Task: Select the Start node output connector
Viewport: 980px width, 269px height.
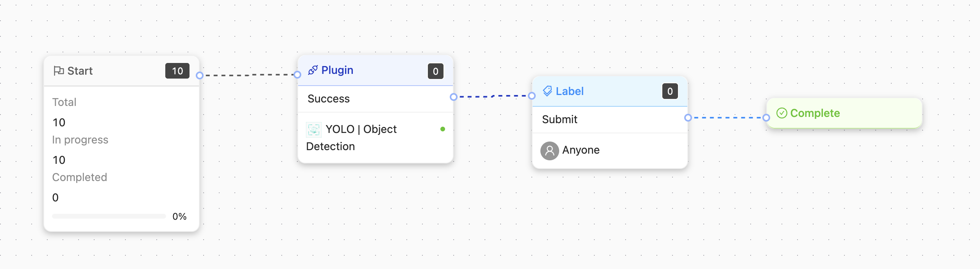Action: coord(200,75)
